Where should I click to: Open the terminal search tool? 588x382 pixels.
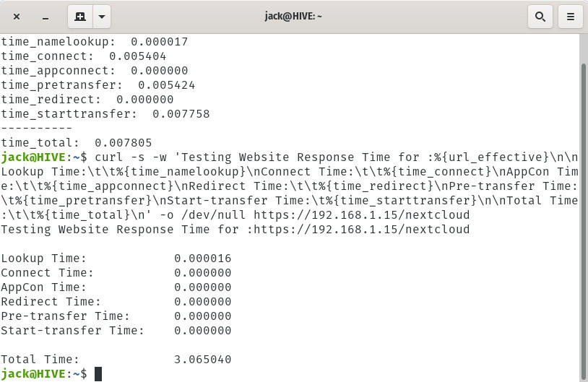click(540, 17)
